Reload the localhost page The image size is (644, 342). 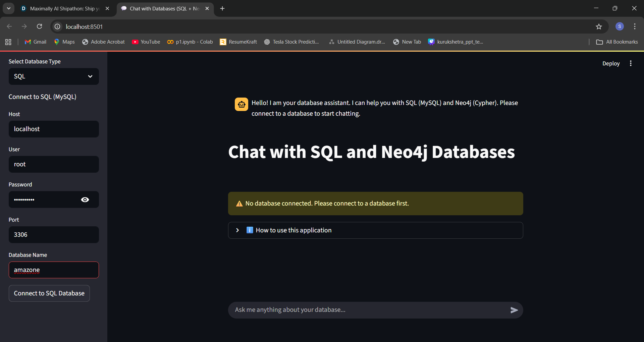pyautogui.click(x=40, y=26)
